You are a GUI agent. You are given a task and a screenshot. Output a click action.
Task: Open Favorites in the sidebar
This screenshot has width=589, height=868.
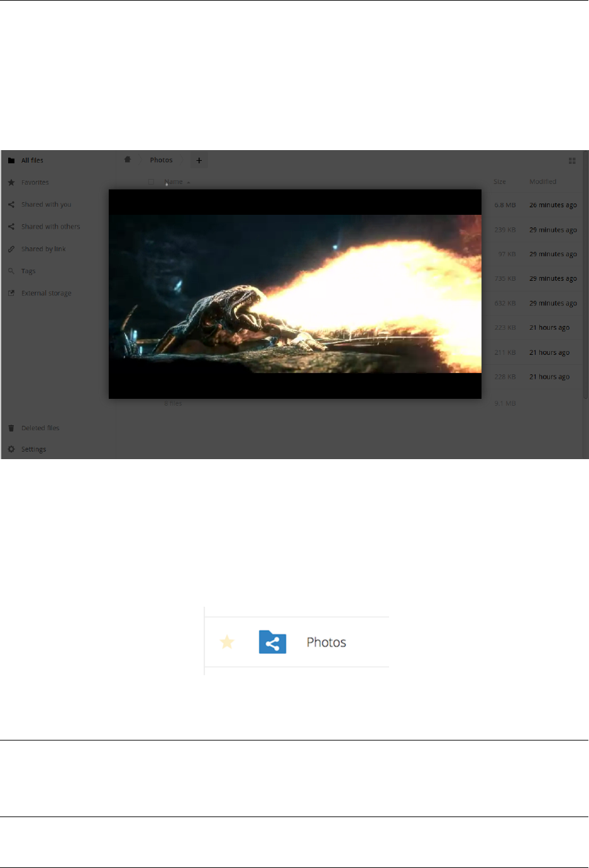point(35,182)
